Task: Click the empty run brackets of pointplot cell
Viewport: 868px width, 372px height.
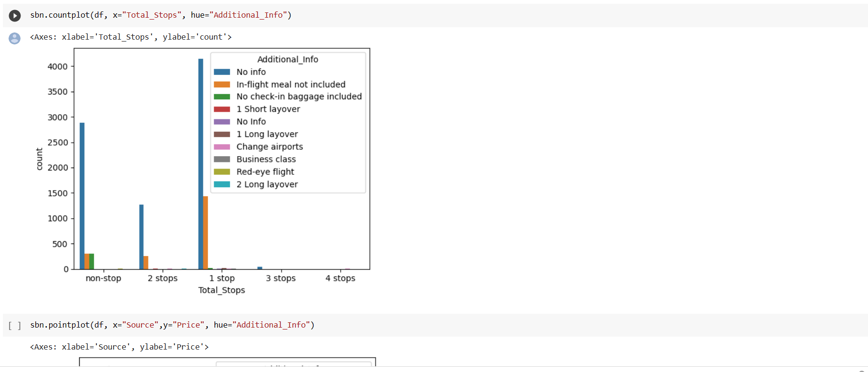Action: coord(15,326)
